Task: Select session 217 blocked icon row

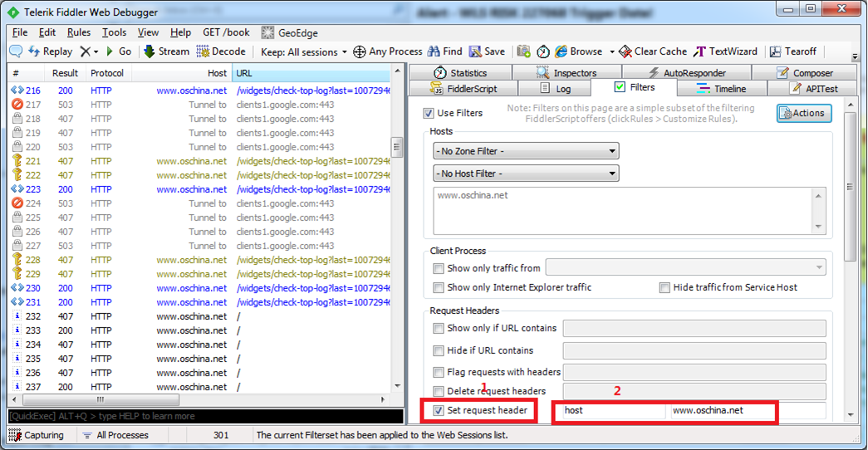Action: (199, 105)
